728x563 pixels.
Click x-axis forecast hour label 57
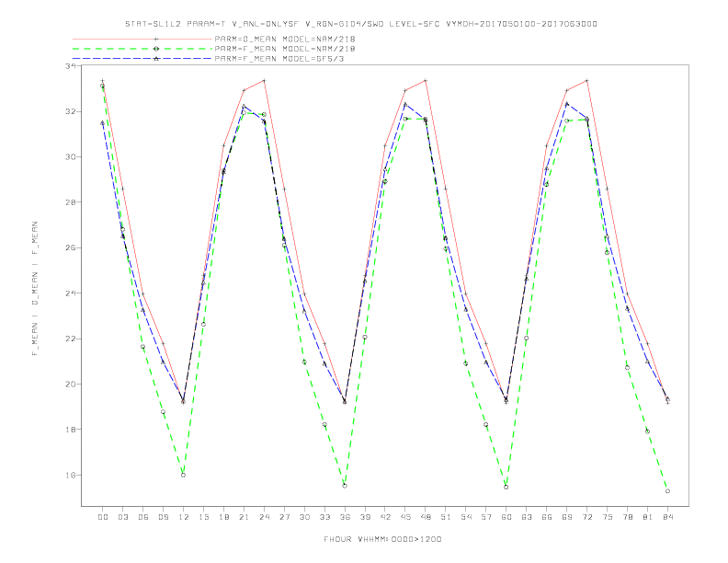pyautogui.click(x=486, y=517)
